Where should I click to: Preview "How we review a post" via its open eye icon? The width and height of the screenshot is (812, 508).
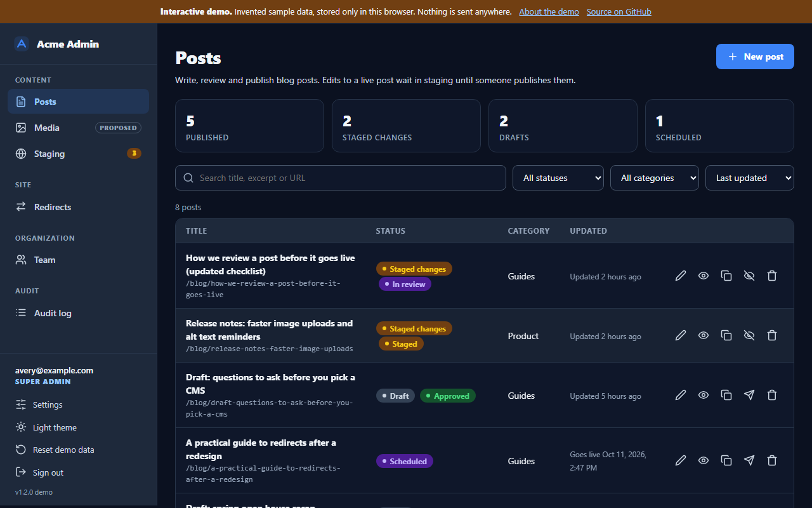(x=704, y=276)
